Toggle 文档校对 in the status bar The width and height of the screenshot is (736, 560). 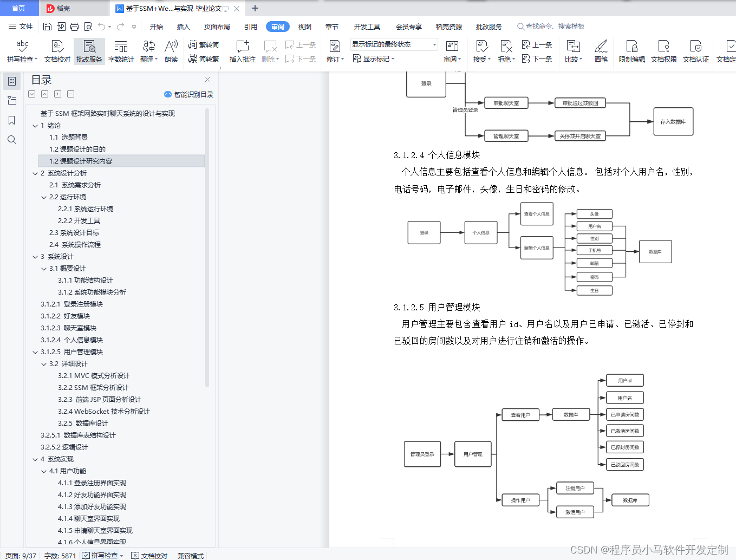(150, 556)
